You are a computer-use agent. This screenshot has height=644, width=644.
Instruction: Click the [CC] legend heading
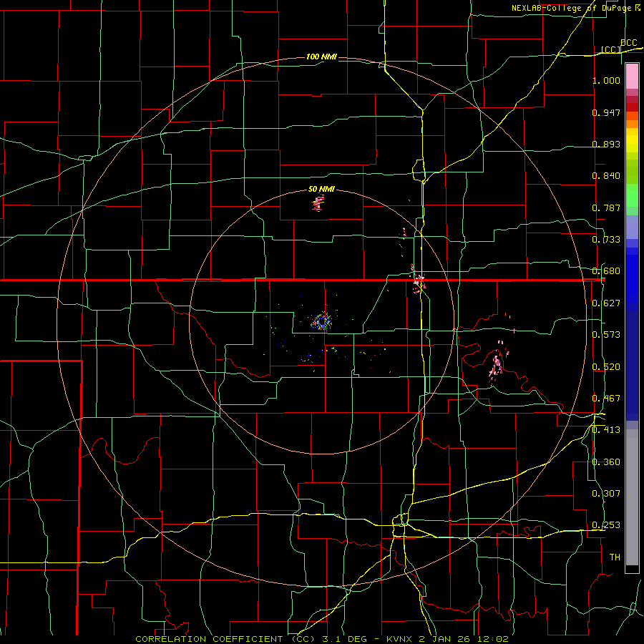tap(611, 49)
